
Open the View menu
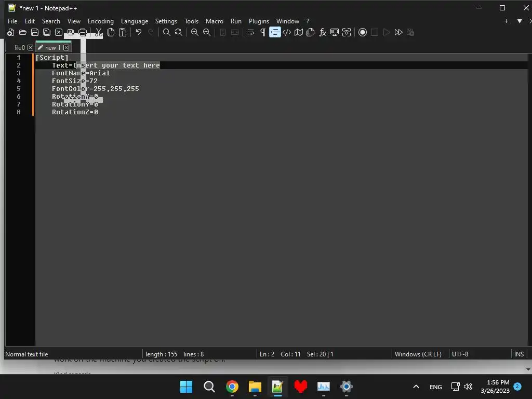point(74,21)
